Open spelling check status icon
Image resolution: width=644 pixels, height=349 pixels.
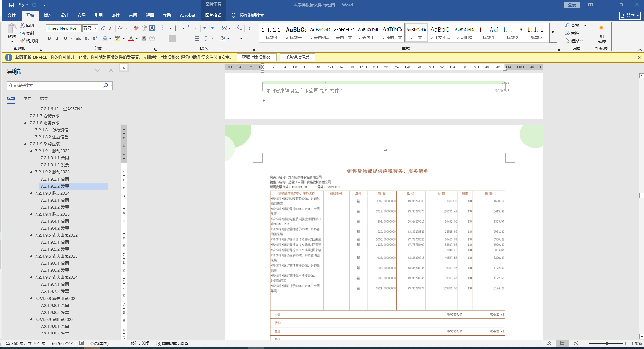click(x=82, y=343)
